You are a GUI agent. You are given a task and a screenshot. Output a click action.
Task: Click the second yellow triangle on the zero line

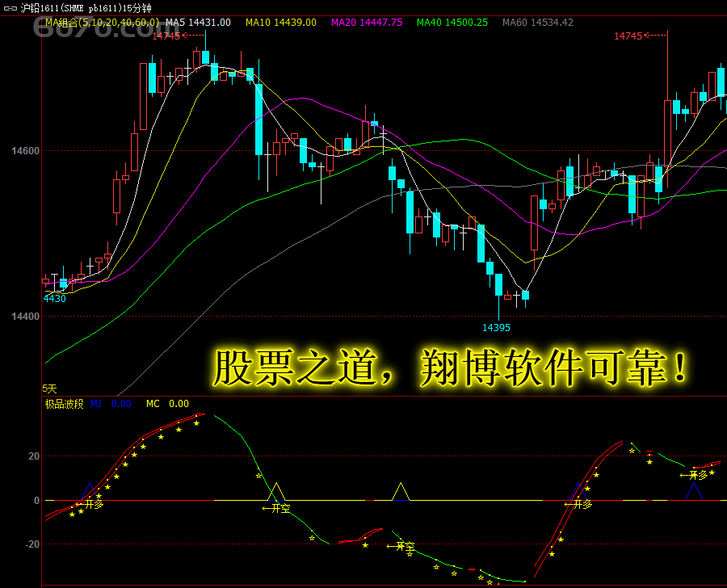click(x=401, y=492)
